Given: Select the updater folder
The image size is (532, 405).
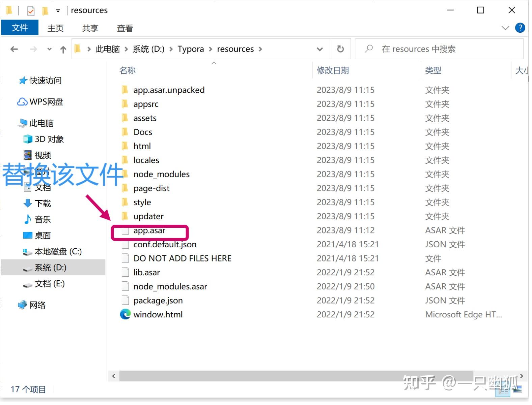Looking at the screenshot, I should [x=148, y=216].
